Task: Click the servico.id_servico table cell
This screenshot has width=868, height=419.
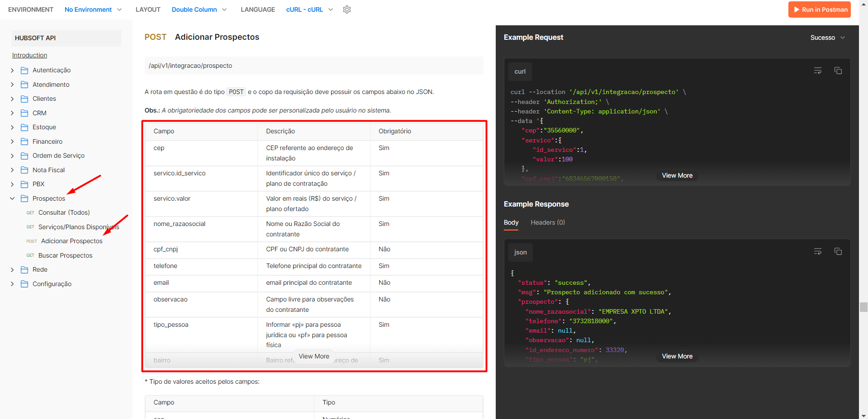Action: click(x=201, y=178)
